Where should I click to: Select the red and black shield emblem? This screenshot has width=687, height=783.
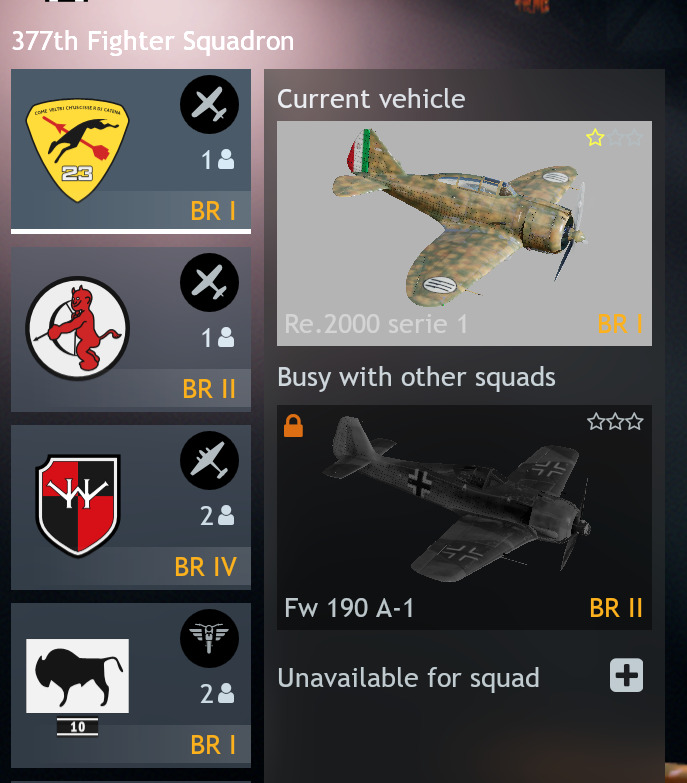click(78, 505)
